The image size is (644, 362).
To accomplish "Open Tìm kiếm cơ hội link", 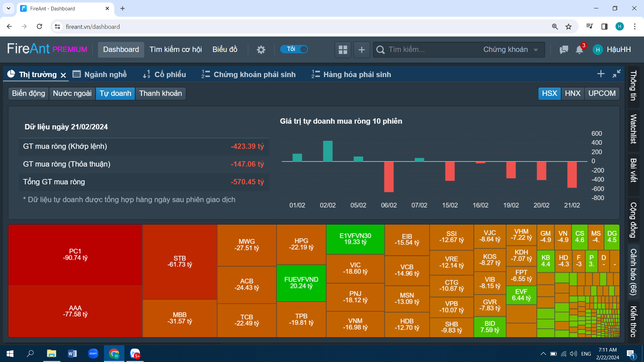I will (x=175, y=50).
